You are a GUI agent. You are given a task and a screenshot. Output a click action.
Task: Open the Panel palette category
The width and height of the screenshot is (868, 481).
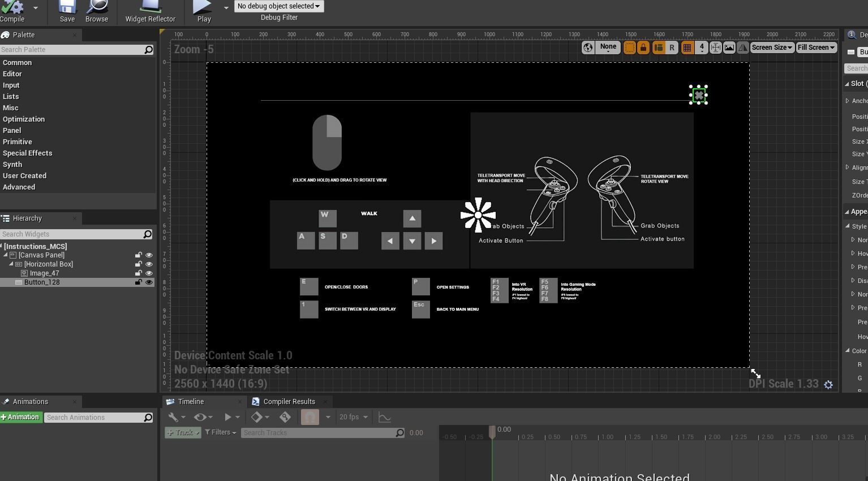tap(12, 131)
